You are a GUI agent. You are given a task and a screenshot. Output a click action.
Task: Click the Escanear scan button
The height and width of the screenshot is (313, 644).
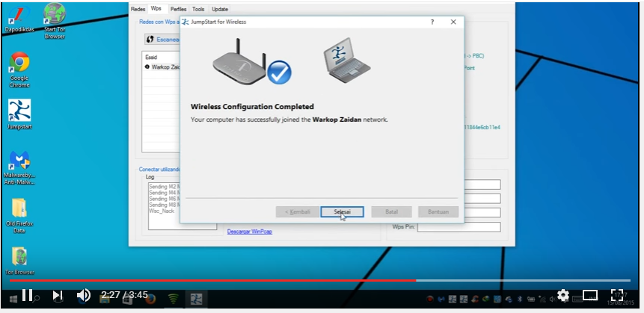(x=162, y=40)
